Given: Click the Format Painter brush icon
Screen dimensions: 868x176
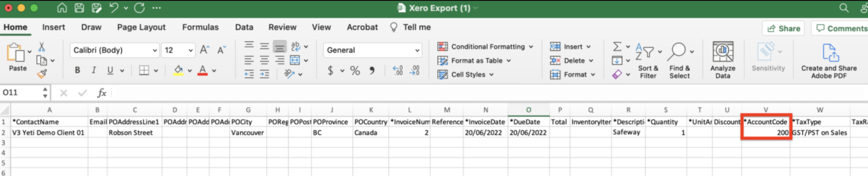Looking at the screenshot, I should (42, 74).
